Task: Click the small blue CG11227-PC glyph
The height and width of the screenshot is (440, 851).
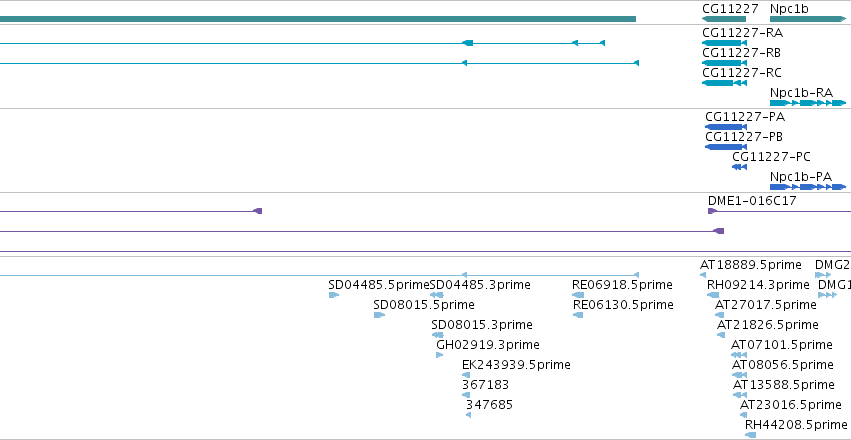Action: pos(739,167)
